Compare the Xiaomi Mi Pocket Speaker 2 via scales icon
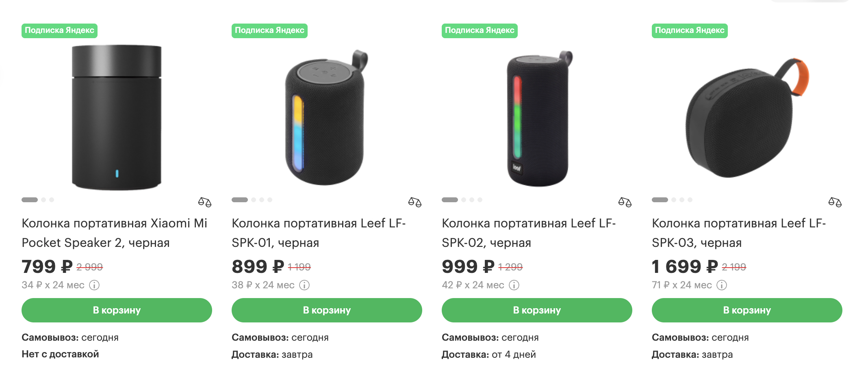 205,202
